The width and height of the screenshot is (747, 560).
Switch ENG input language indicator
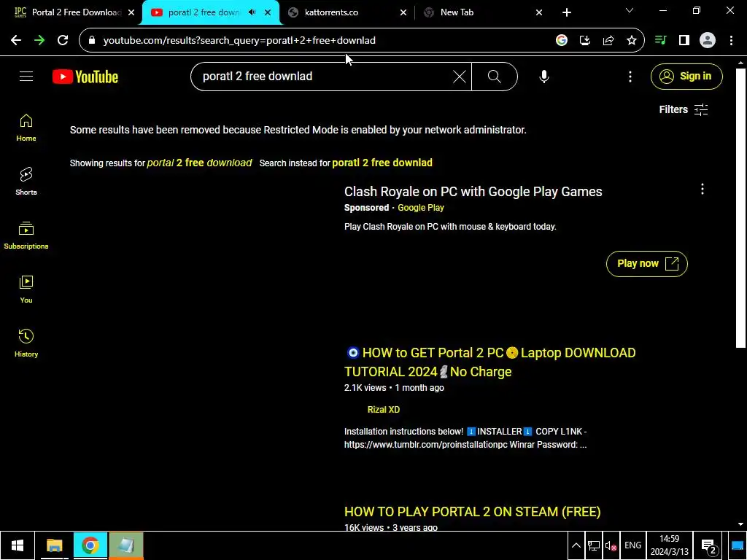point(632,545)
